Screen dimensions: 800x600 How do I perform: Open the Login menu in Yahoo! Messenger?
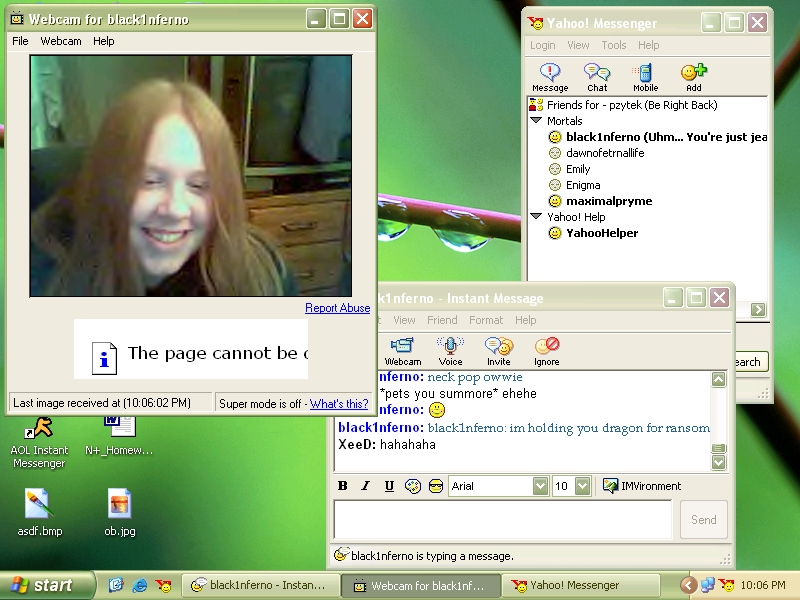coord(542,45)
